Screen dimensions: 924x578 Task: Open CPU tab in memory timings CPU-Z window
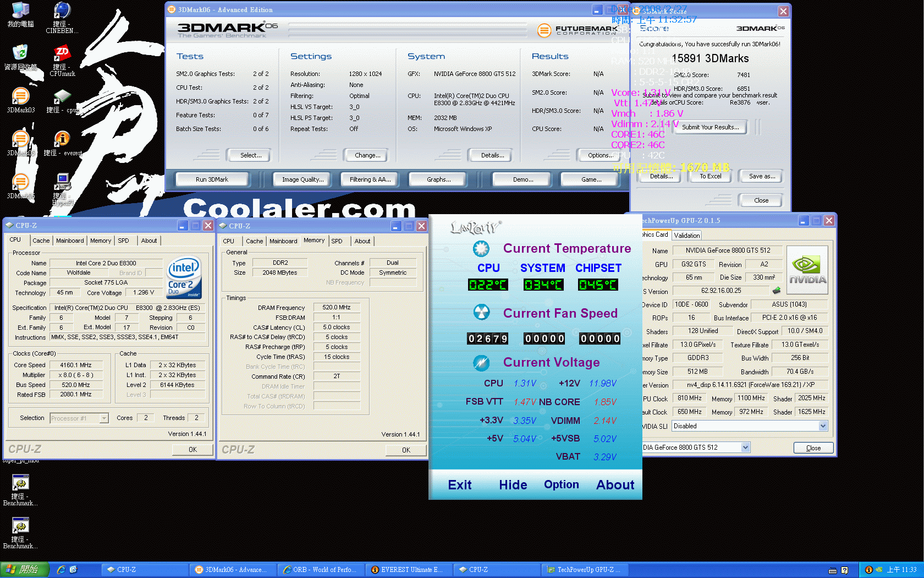[x=229, y=241]
